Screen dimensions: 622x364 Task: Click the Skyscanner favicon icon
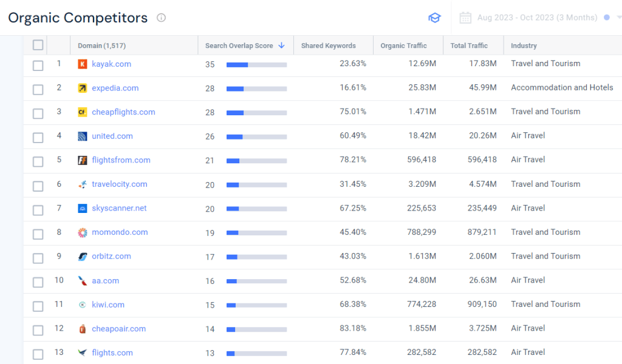pyautogui.click(x=83, y=208)
